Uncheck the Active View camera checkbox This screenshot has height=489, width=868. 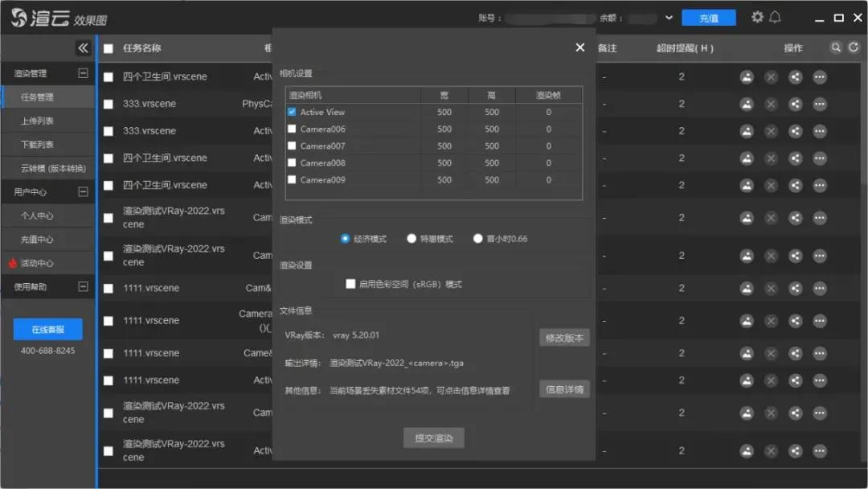[292, 112]
